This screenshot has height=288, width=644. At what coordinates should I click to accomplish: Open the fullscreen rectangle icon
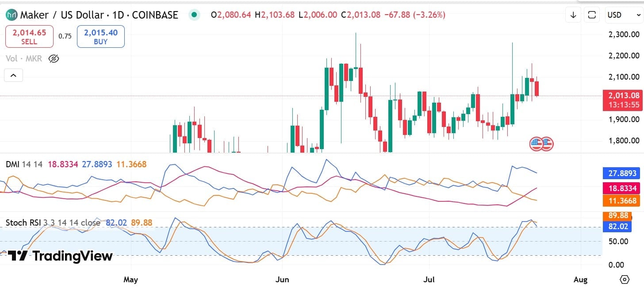coord(592,15)
